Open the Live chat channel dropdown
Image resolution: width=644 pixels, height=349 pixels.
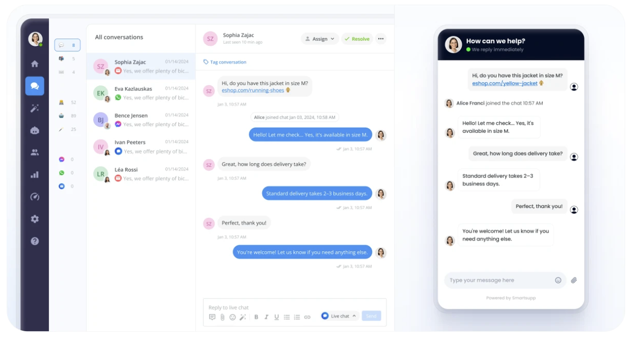coord(339,316)
